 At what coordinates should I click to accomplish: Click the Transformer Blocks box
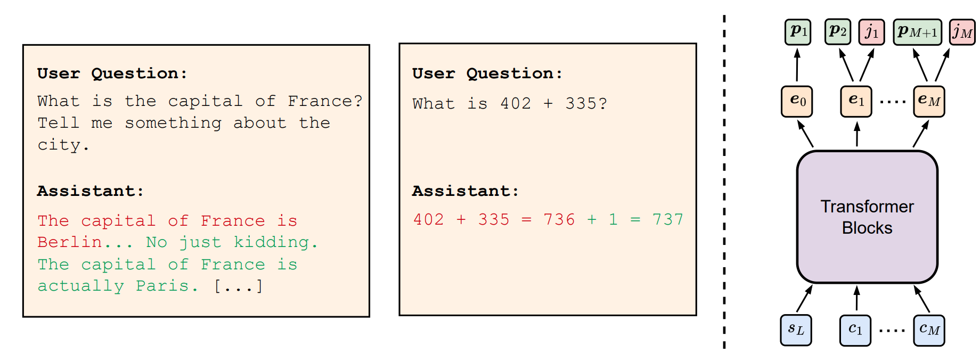click(x=867, y=217)
